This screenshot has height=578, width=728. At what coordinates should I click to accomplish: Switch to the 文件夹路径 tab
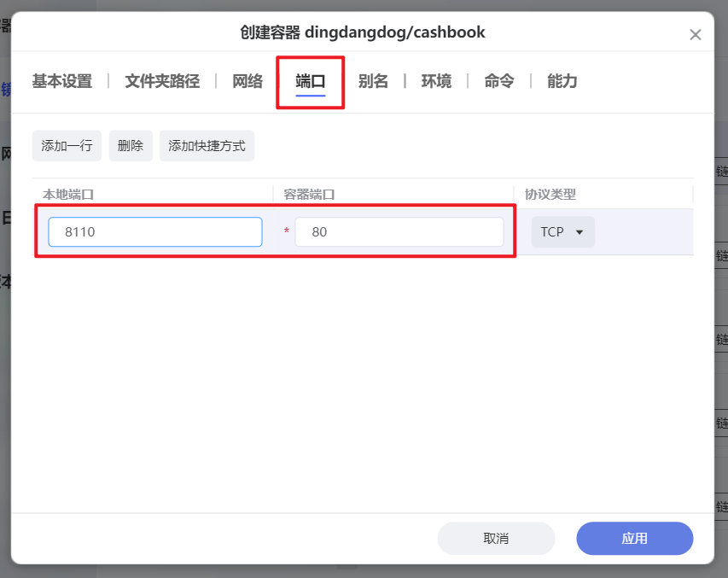coord(162,81)
